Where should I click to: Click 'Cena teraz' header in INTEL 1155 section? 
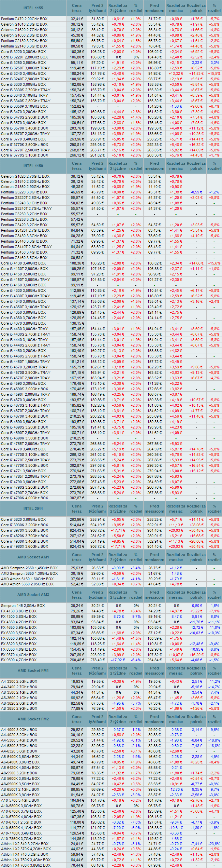77,8
